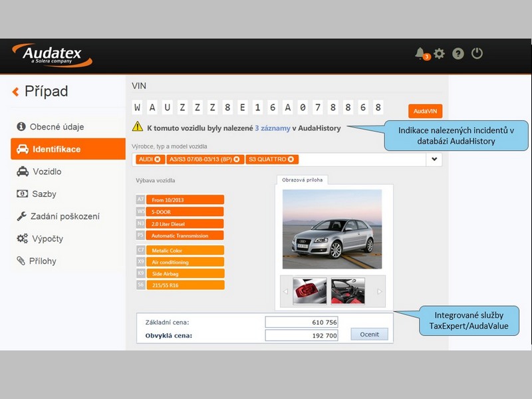Click the AudaVIN button
The width and height of the screenshot is (532, 399).
click(425, 111)
